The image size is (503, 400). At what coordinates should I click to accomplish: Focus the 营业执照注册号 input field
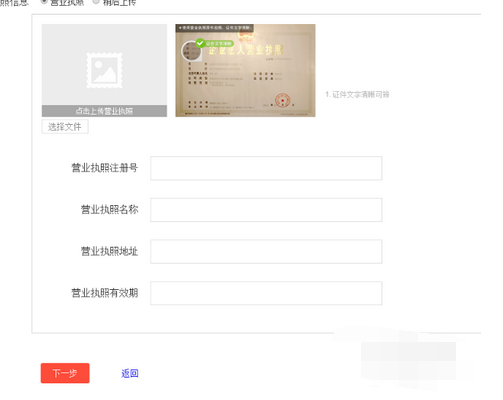(266, 168)
